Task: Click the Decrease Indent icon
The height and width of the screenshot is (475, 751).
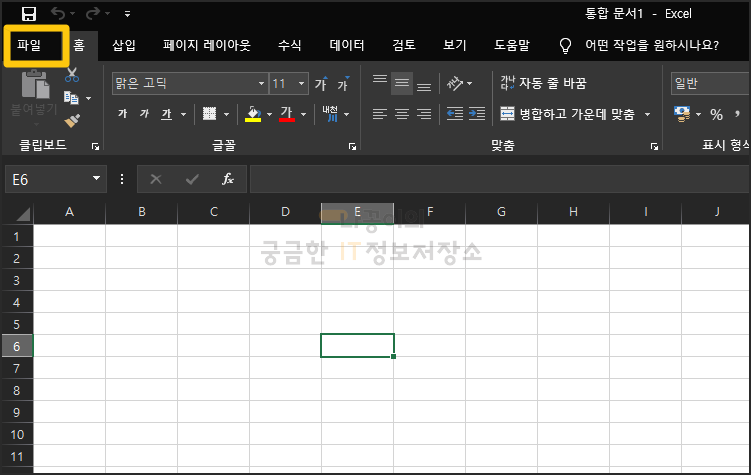Action: tap(455, 114)
